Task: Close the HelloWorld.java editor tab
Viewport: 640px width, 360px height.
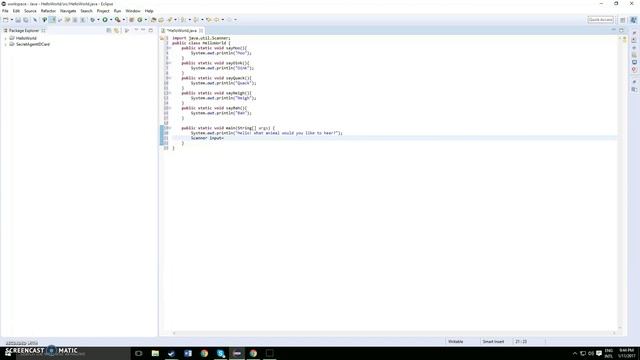Action: tap(201, 30)
